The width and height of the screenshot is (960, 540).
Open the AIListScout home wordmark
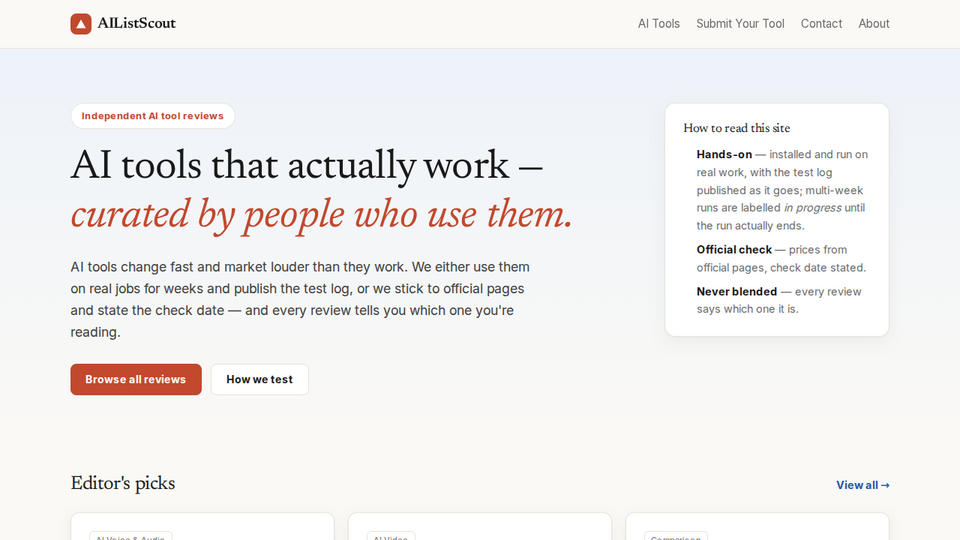137,23
